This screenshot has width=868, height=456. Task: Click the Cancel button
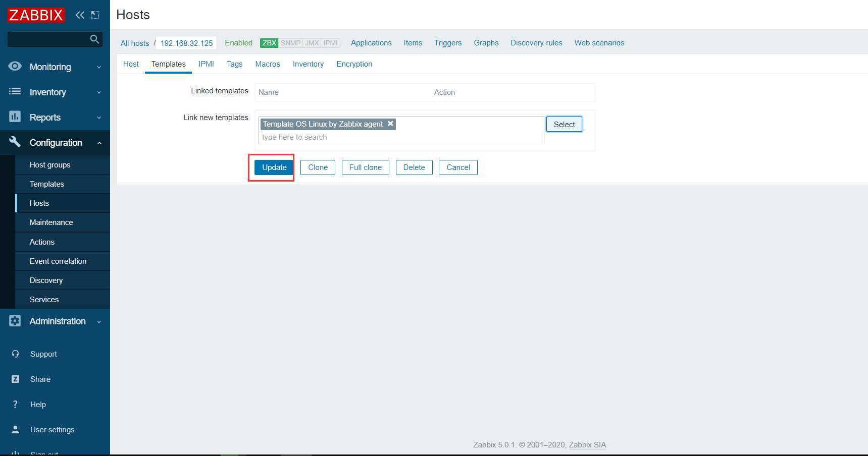pyautogui.click(x=458, y=167)
